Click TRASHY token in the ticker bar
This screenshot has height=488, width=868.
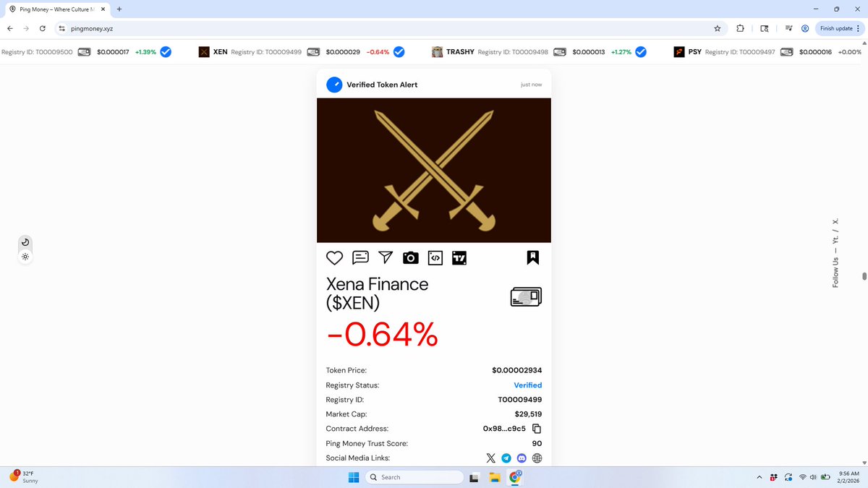coord(460,52)
